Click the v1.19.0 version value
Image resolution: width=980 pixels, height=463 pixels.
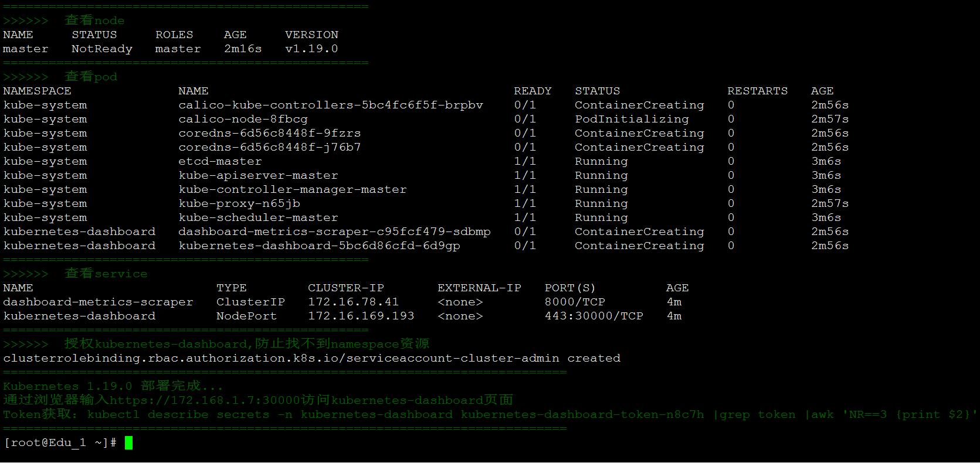(x=311, y=49)
